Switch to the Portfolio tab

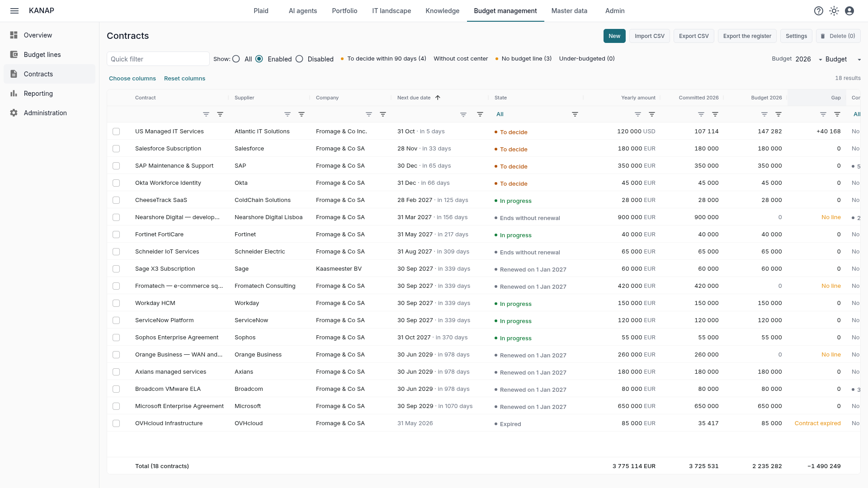pyautogui.click(x=344, y=11)
